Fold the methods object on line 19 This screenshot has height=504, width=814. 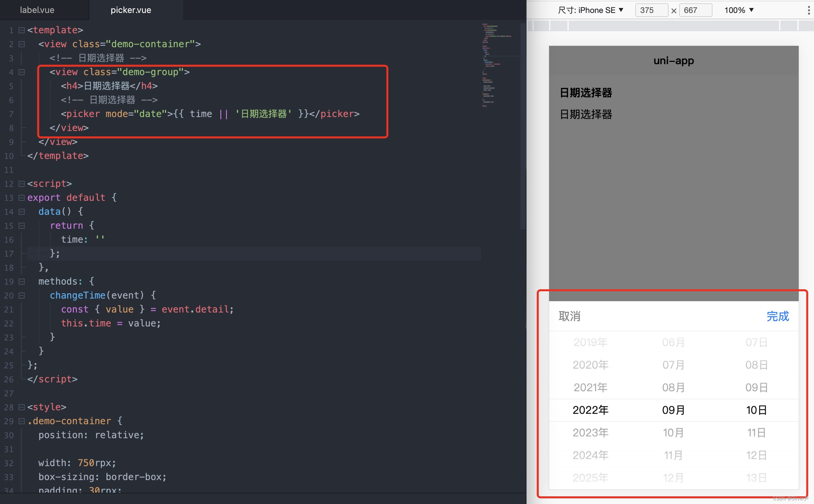(22, 282)
